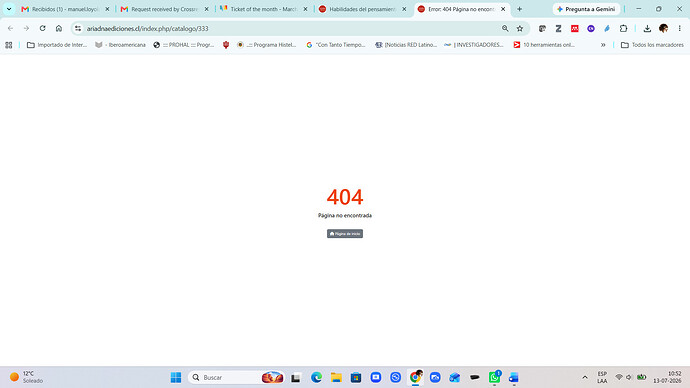This screenshot has width=690, height=388.
Task: Switch the ESP LAA keyboard language
Action: [602, 377]
